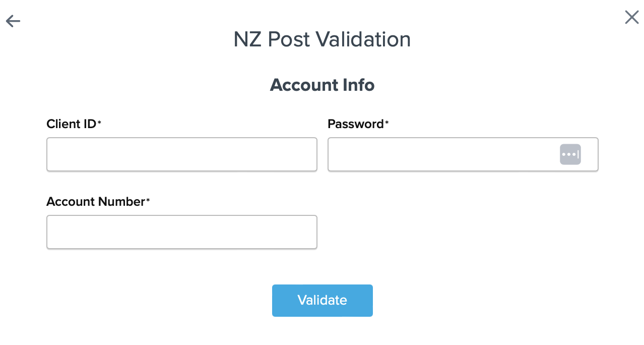The height and width of the screenshot is (345, 644).
Task: Return to the previous screen via back arrow
Action: click(13, 21)
